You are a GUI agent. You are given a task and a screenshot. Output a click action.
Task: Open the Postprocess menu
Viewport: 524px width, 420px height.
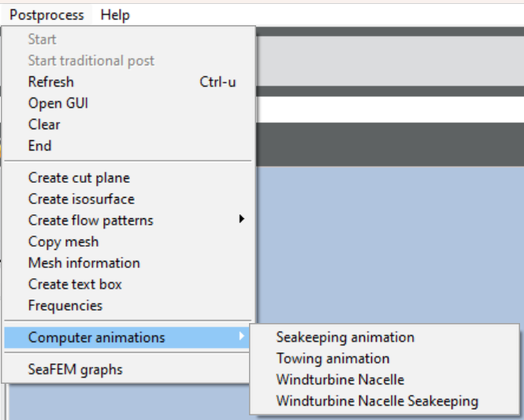(x=46, y=15)
